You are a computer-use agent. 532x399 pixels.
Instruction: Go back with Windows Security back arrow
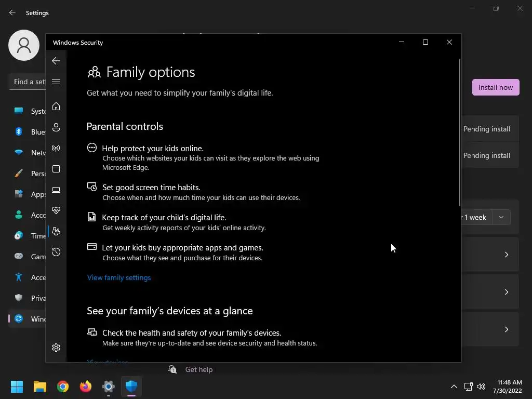coord(56,61)
